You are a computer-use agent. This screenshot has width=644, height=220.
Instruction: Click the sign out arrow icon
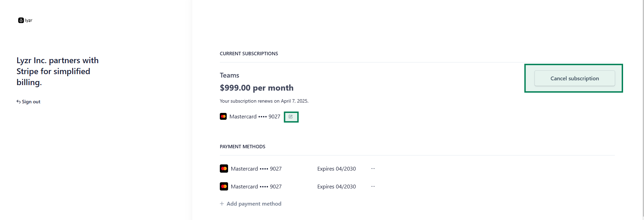[x=19, y=102]
